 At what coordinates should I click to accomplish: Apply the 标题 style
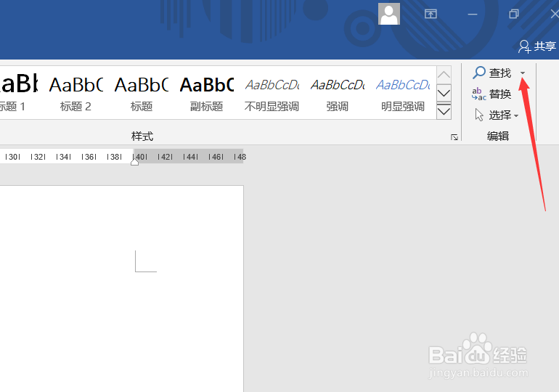tap(141, 93)
